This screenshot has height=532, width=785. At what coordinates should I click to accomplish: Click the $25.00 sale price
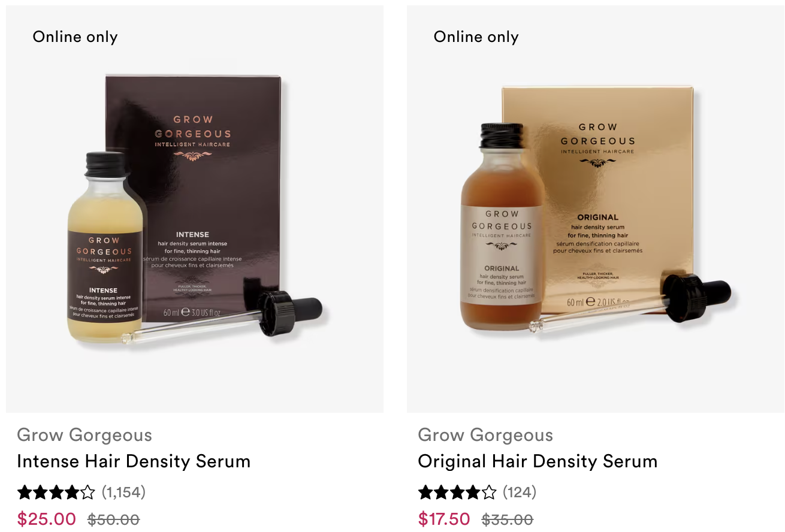point(47,519)
